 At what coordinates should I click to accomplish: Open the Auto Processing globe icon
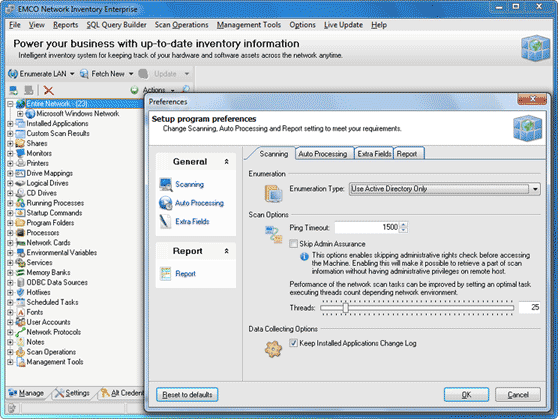coord(165,203)
